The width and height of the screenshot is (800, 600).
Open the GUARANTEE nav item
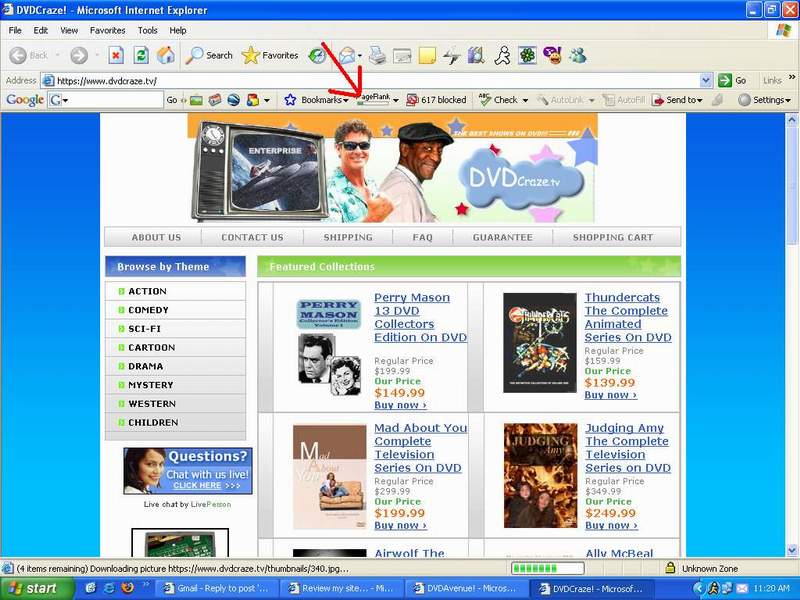[503, 237]
